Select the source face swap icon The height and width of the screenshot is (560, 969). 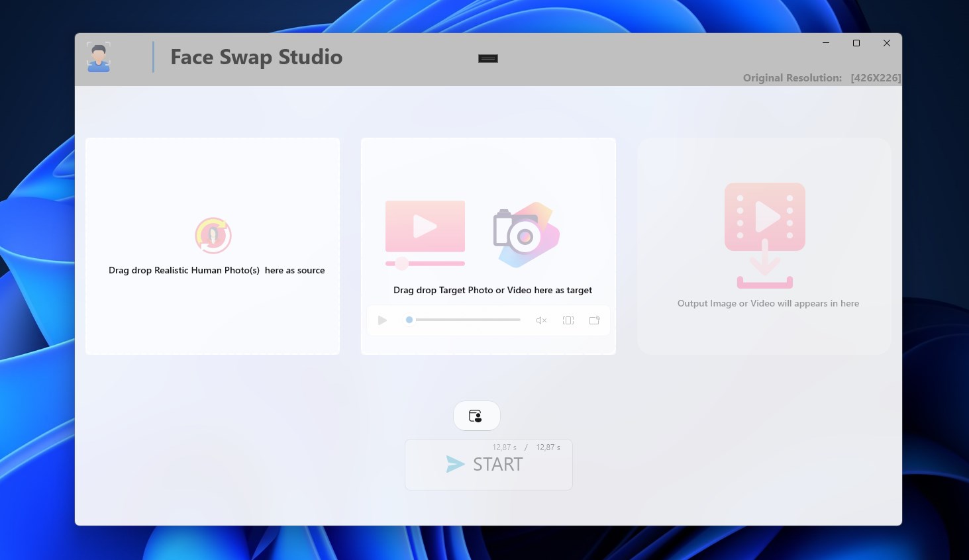pos(213,235)
